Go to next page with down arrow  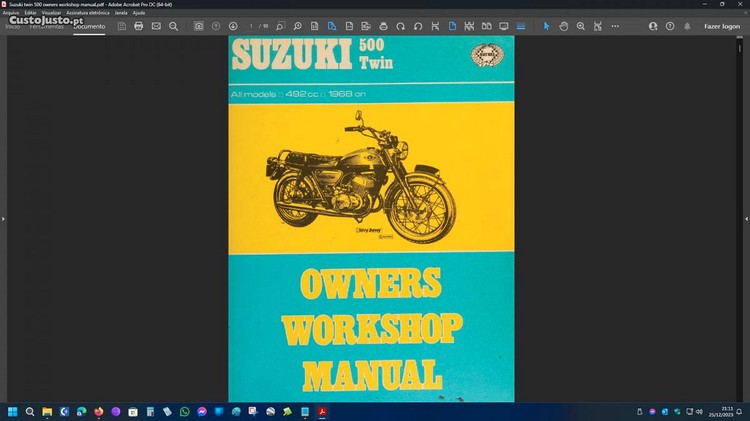[233, 26]
